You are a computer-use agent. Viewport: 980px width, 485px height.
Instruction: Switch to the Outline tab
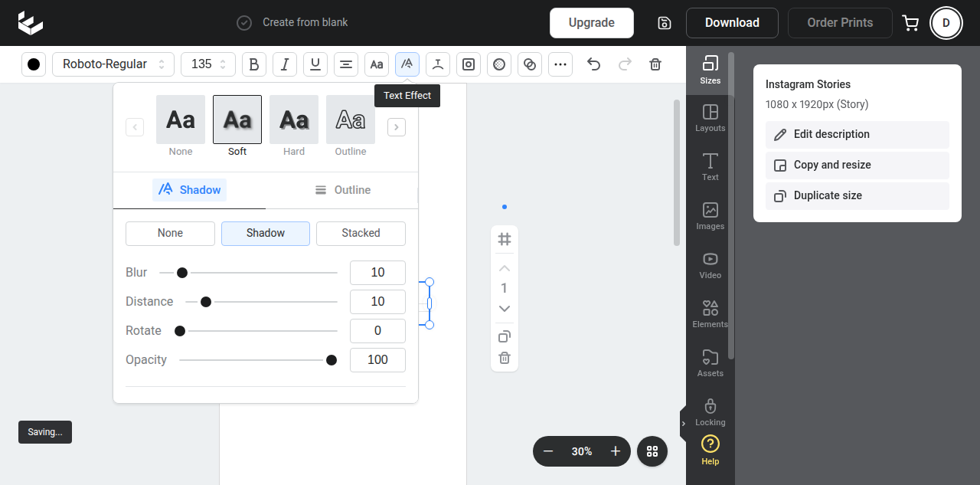[x=342, y=190]
